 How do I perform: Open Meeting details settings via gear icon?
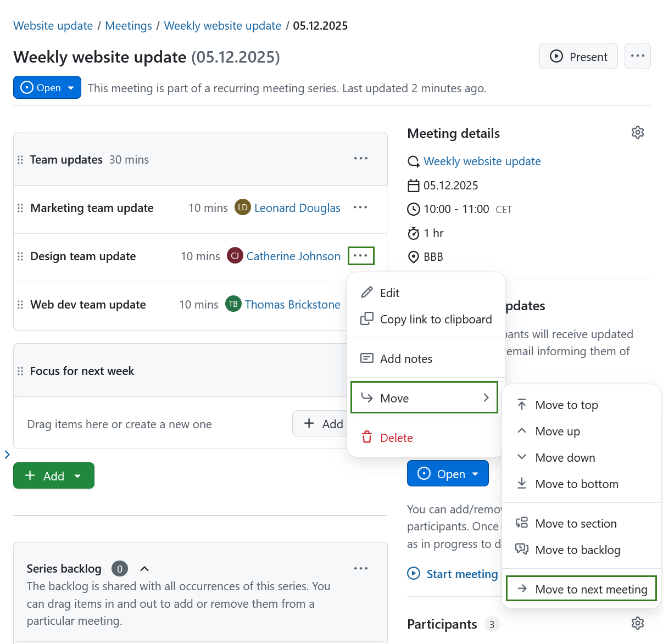click(637, 132)
